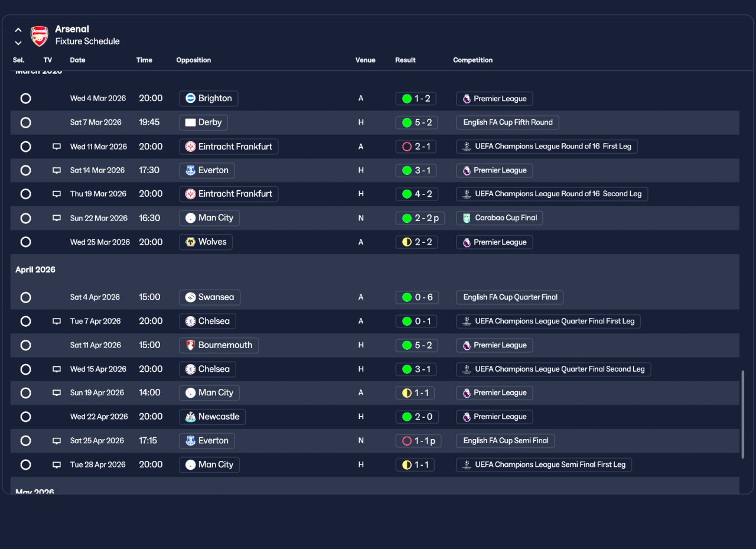Click the Arsenal club crest
The image size is (756, 549).
click(x=40, y=35)
